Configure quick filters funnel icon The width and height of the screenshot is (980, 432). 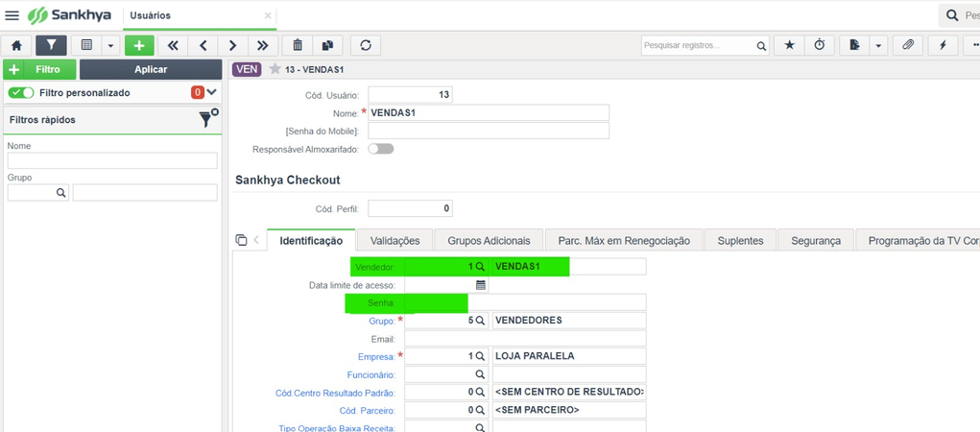[x=208, y=118]
